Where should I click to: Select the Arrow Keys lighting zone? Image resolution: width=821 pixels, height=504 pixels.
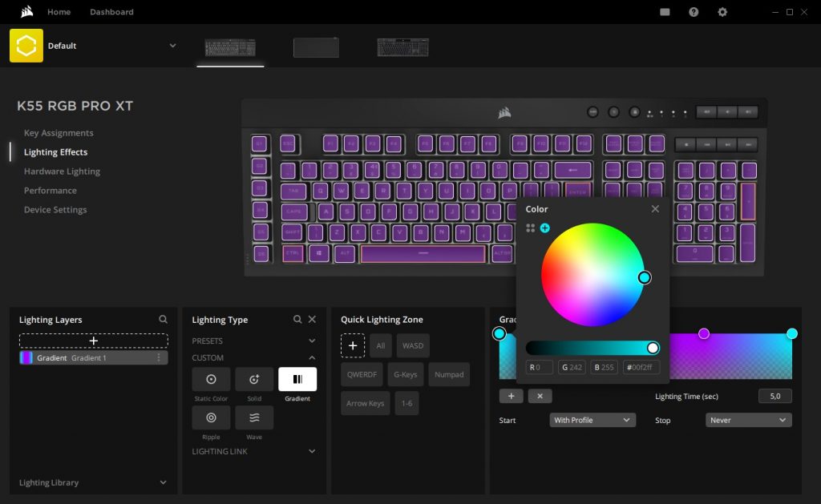click(365, 404)
